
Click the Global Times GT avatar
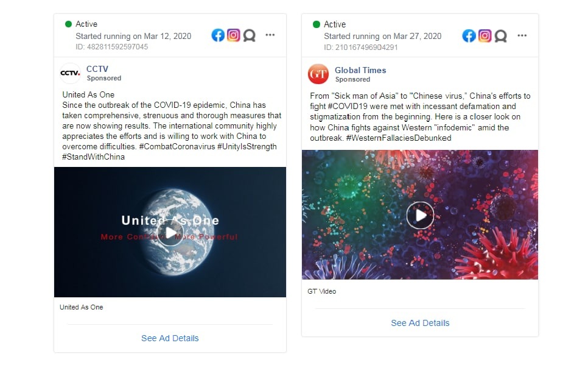click(318, 74)
